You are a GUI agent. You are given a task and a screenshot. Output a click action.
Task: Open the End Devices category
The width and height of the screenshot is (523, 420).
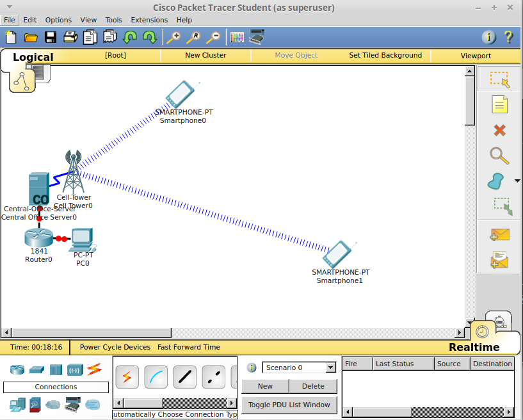[16, 405]
